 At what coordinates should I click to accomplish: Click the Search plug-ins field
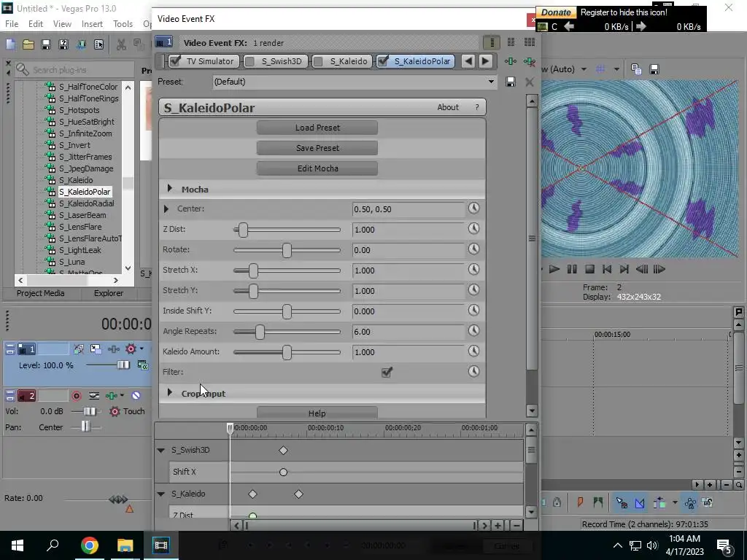click(75, 70)
